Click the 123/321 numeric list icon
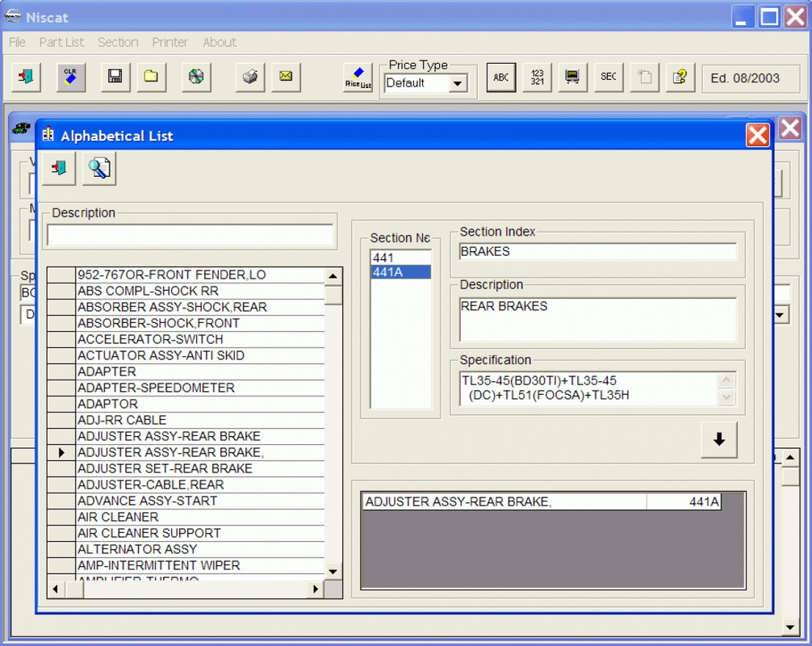The image size is (812, 646). (537, 78)
